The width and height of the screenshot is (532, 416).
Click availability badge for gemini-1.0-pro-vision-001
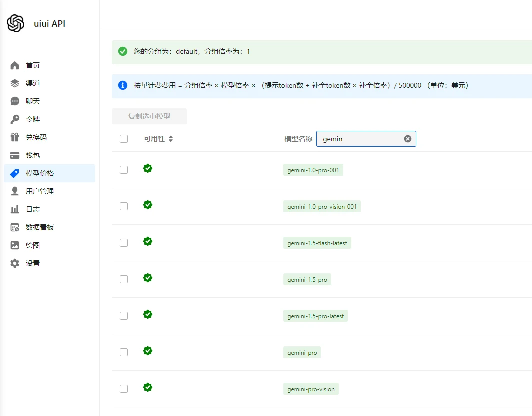148,205
